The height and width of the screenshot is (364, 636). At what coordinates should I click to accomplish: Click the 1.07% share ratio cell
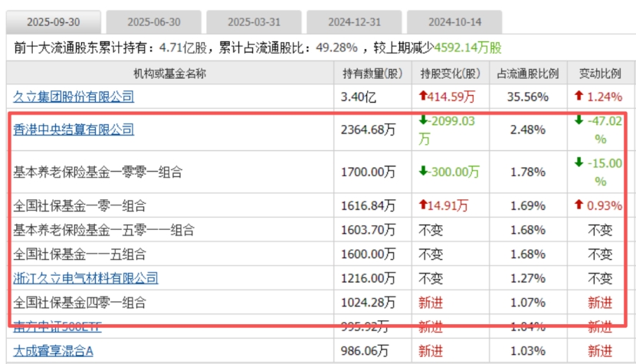click(x=528, y=303)
